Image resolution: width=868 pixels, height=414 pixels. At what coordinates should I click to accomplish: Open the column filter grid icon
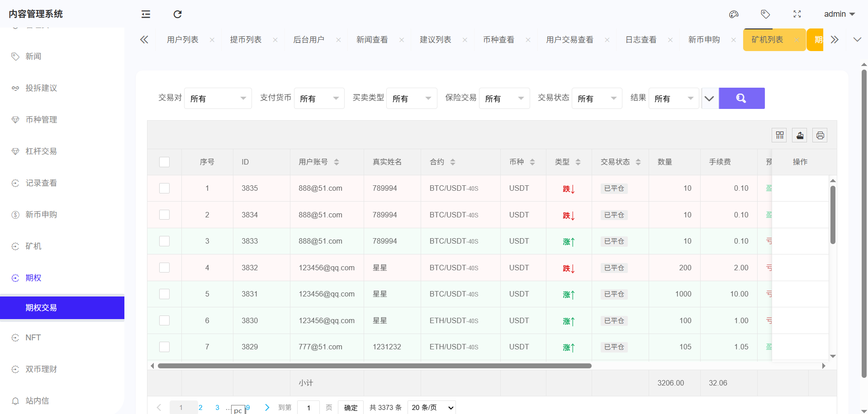(779, 135)
